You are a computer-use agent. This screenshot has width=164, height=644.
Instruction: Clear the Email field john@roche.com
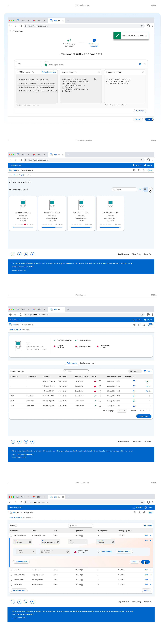(x=58, y=542)
